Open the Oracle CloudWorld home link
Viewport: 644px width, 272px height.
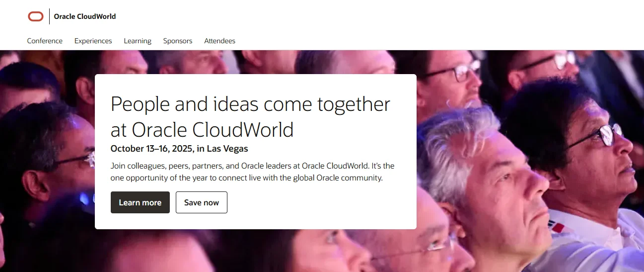[85, 16]
